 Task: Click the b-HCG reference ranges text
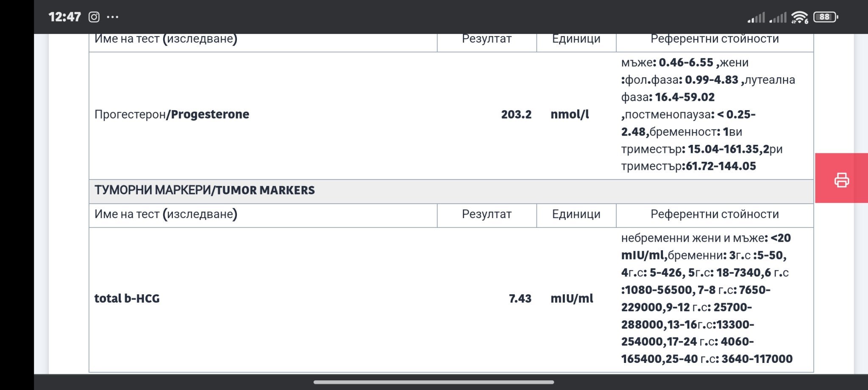707,299
